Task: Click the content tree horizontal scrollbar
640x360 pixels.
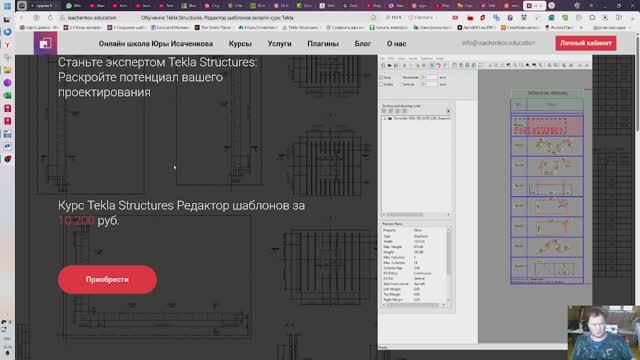Action: click(x=416, y=214)
